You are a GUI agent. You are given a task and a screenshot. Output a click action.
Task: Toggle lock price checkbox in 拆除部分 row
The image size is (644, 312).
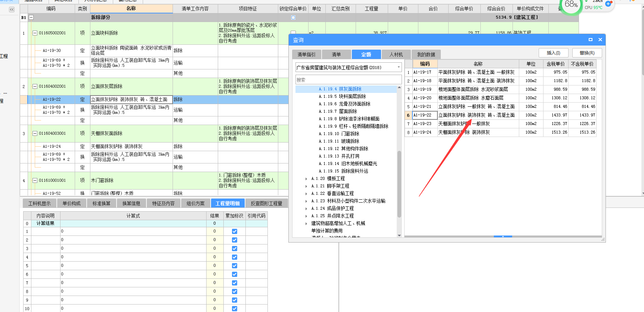(293, 18)
